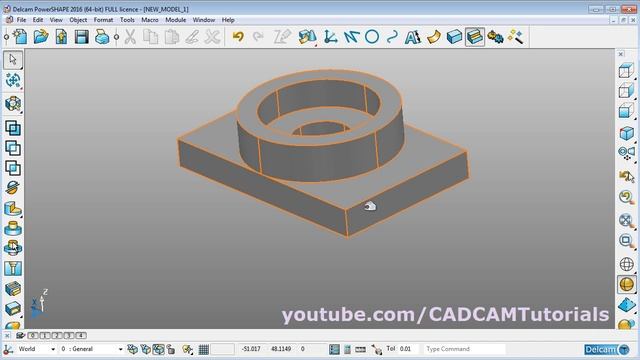Click the redo arrow
The width and height of the screenshot is (640, 360).
click(258, 37)
